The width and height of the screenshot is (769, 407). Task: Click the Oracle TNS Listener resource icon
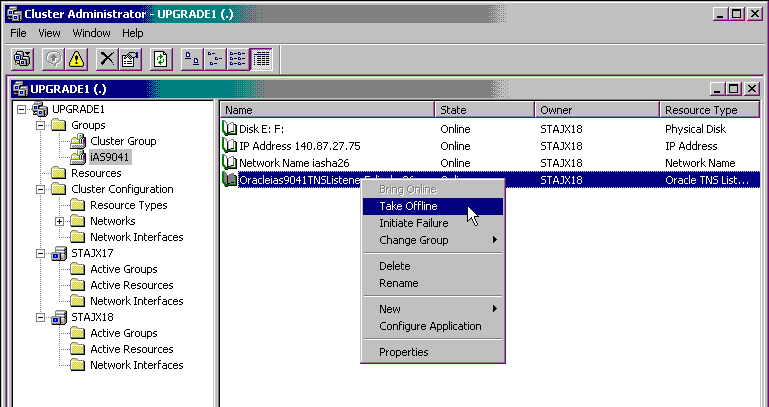pyautogui.click(x=229, y=179)
